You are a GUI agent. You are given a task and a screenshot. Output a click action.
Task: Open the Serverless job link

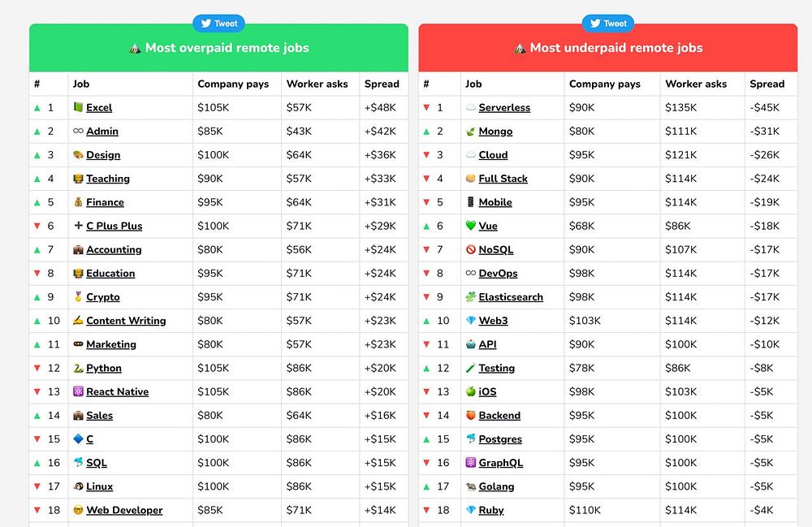[x=504, y=107]
